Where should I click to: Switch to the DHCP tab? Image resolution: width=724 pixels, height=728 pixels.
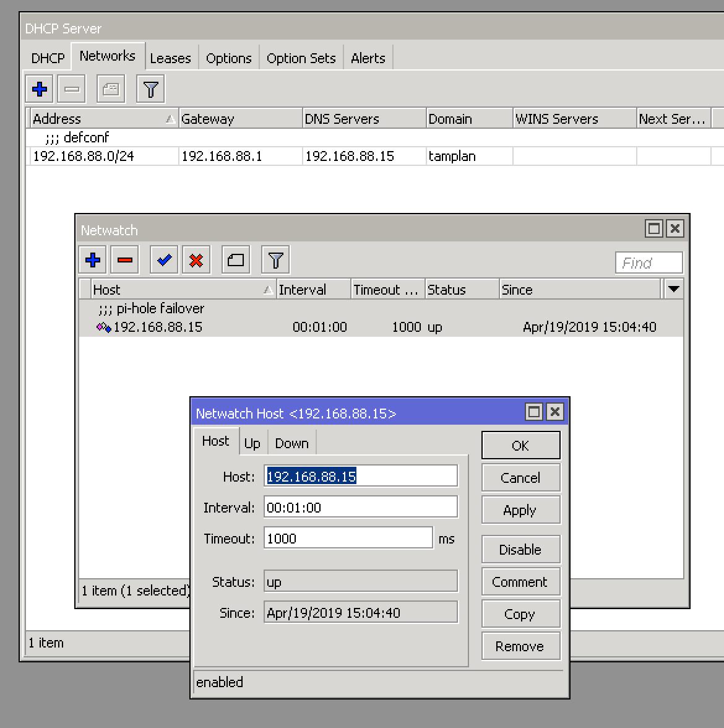[48, 58]
